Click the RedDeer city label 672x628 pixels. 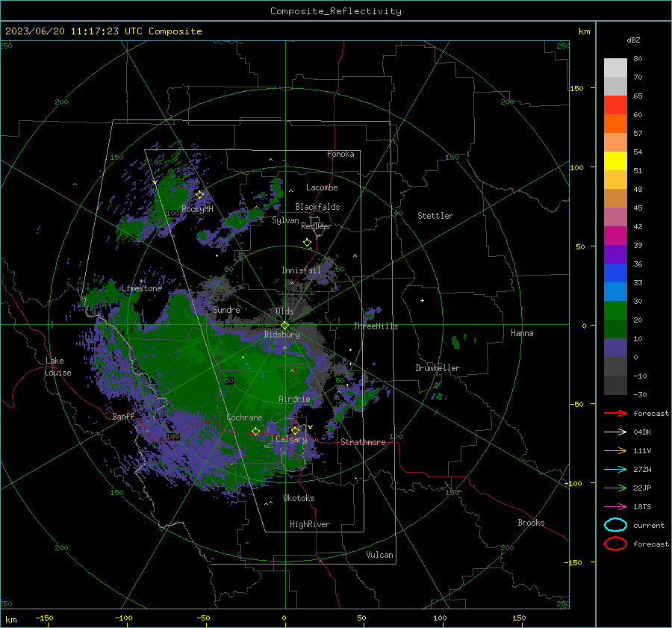coord(317,226)
